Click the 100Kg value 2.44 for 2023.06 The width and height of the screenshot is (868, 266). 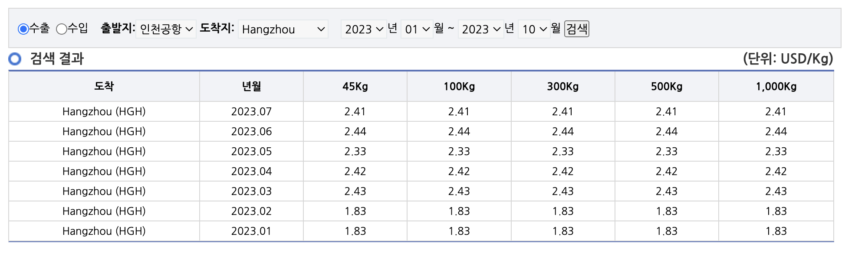(x=459, y=132)
